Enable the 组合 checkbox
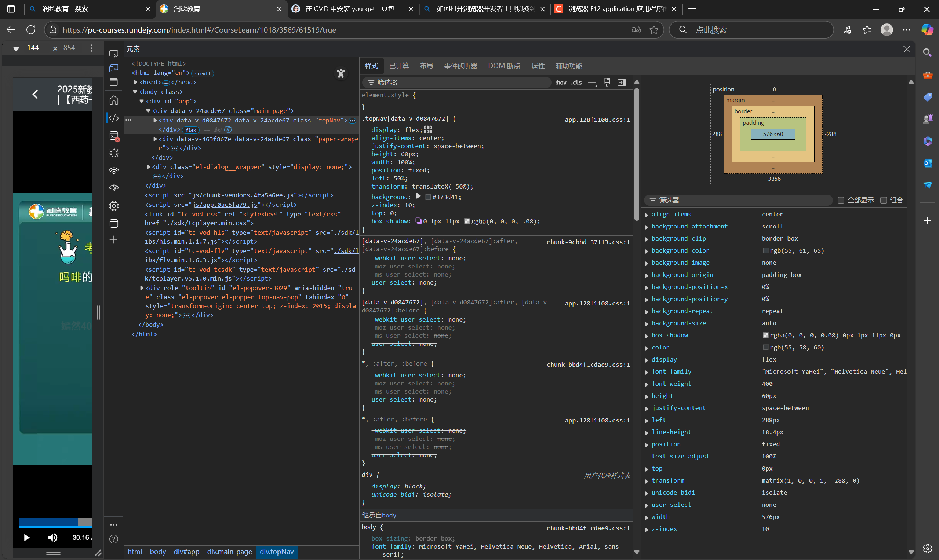Viewport: 939px width, 560px height. click(x=883, y=200)
